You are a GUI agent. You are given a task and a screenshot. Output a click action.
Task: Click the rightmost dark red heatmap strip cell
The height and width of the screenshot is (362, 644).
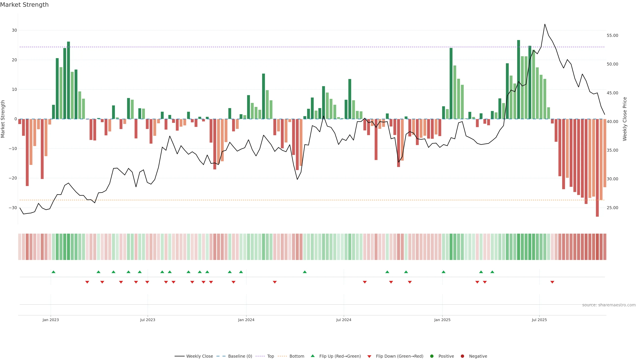coord(605,247)
